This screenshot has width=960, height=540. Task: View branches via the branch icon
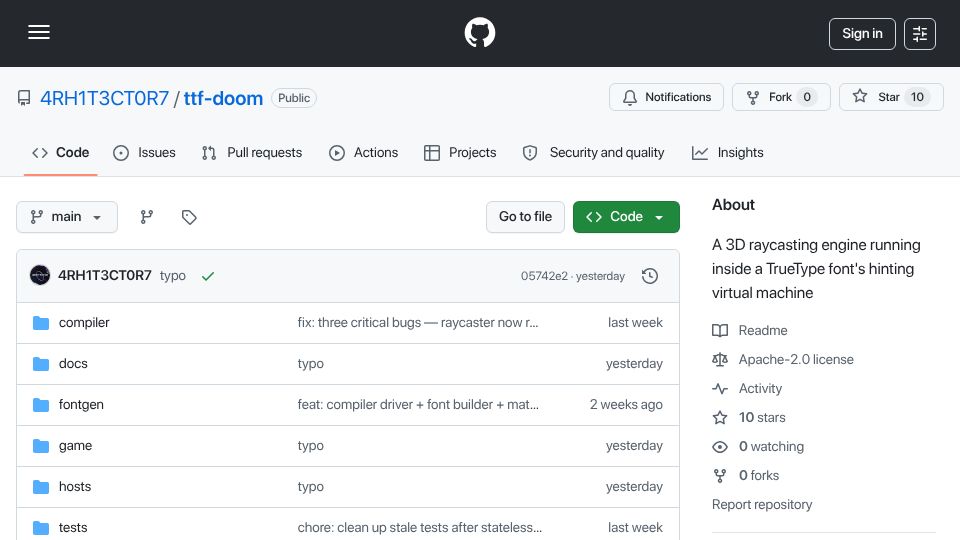coord(146,217)
